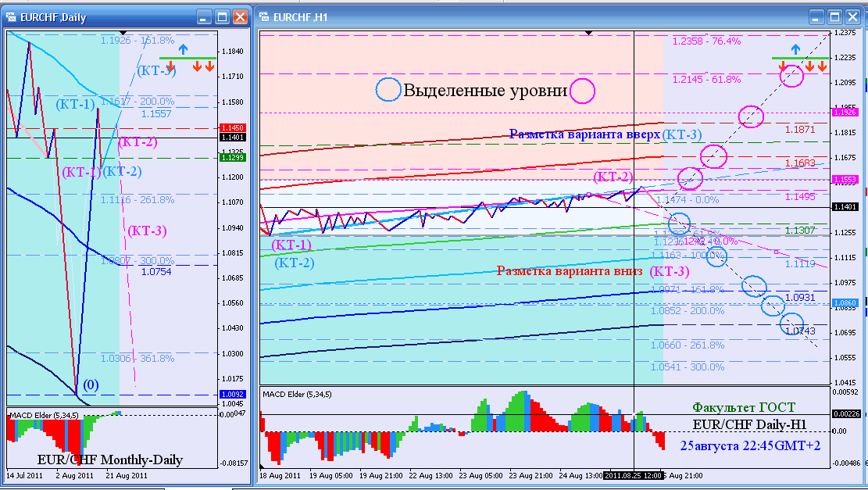Select the 'Факультет ГОСТ' text
The height and width of the screenshot is (490, 868).
pyautogui.click(x=744, y=407)
